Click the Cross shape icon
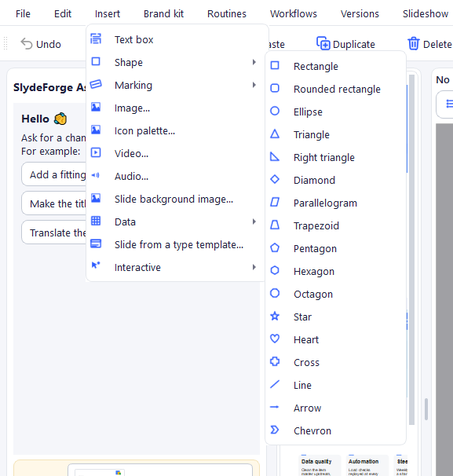 coord(275,361)
